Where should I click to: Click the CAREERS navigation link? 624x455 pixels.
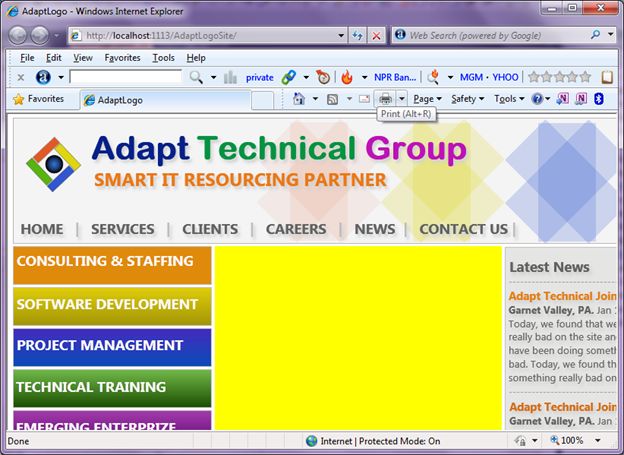(x=296, y=229)
